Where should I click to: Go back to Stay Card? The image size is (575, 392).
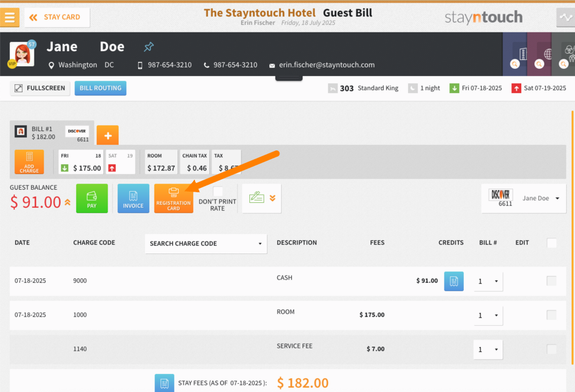57,17
